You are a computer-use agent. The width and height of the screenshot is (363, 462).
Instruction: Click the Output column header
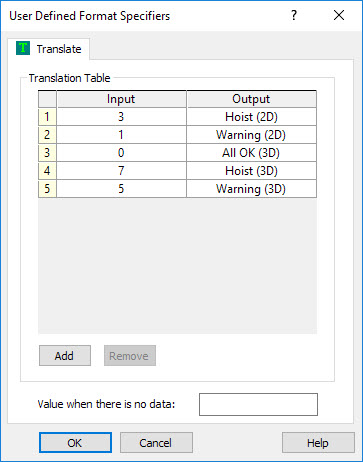[x=251, y=99]
